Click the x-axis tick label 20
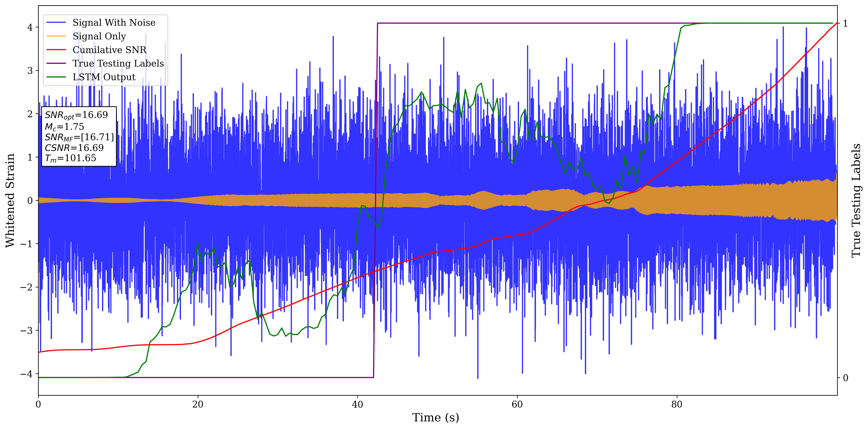Image resolution: width=868 pixels, height=429 pixels. coord(198,404)
